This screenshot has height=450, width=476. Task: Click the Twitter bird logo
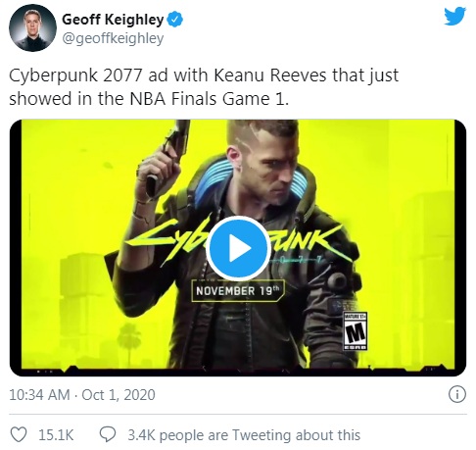454,16
